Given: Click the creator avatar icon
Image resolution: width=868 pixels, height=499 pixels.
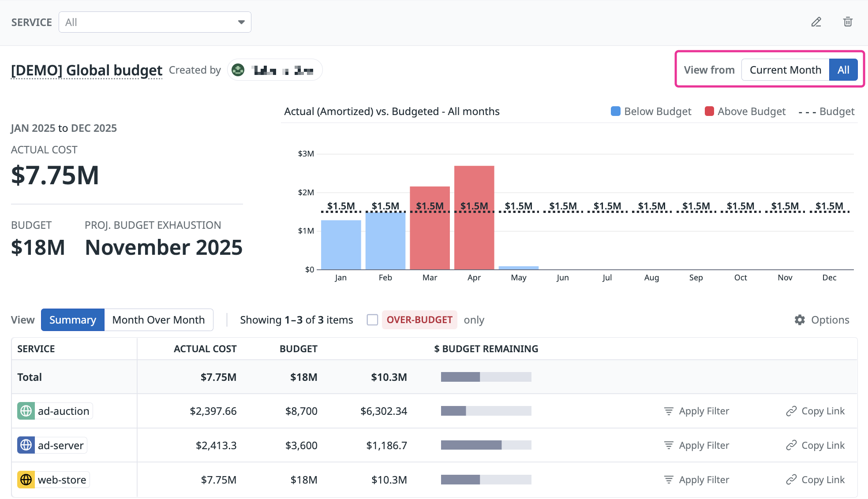Looking at the screenshot, I should point(238,70).
